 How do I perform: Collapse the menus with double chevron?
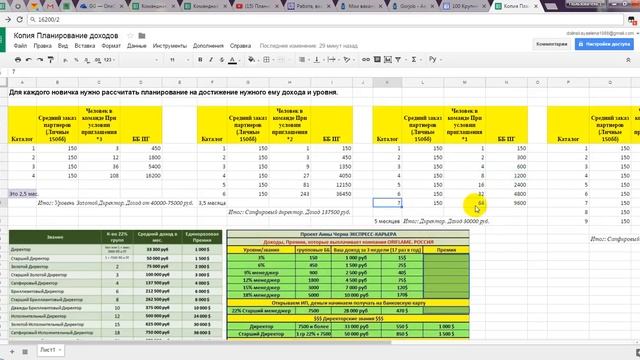pyautogui.click(x=628, y=60)
